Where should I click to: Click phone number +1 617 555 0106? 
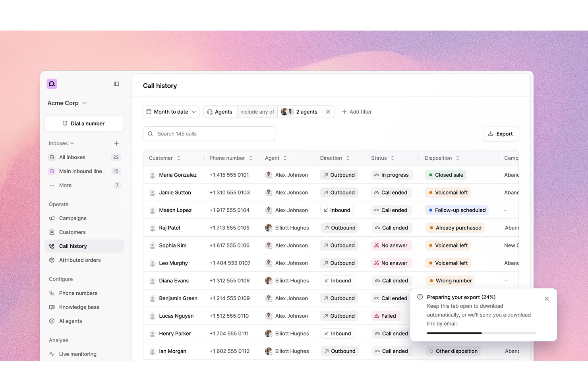point(230,245)
